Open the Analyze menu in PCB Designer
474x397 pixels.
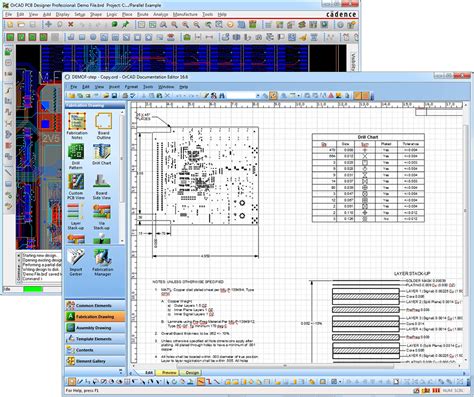(x=161, y=14)
